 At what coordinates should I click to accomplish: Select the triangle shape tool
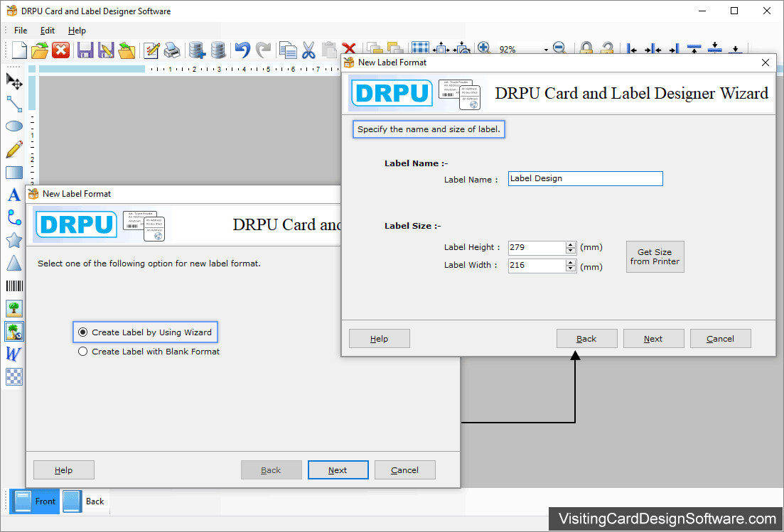14,263
